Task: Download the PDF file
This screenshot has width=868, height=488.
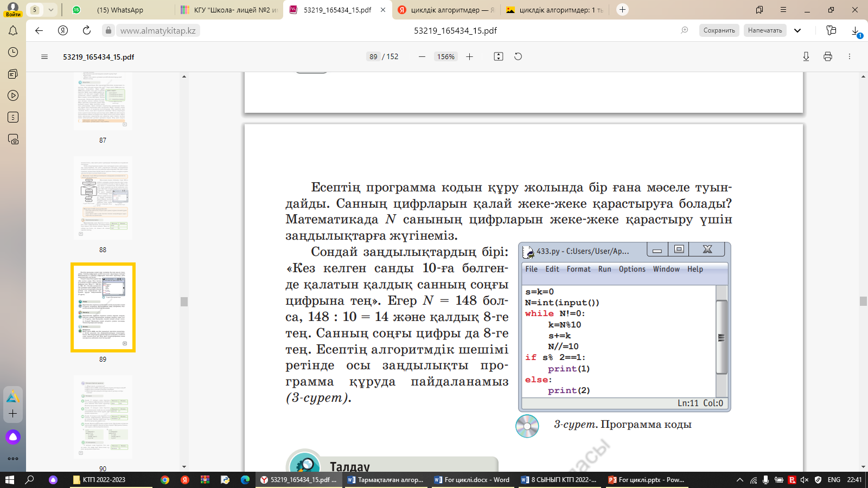Action: (x=806, y=56)
